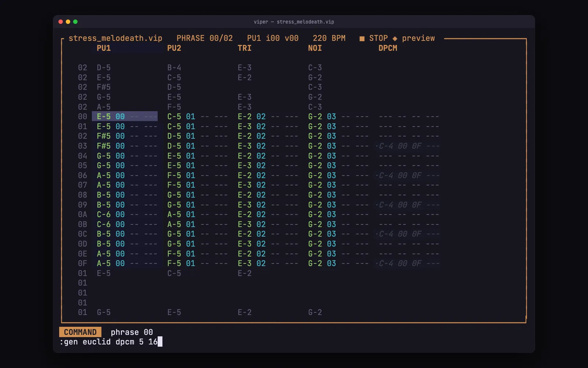Select the E-2 note in TRI row 06

[244, 176]
